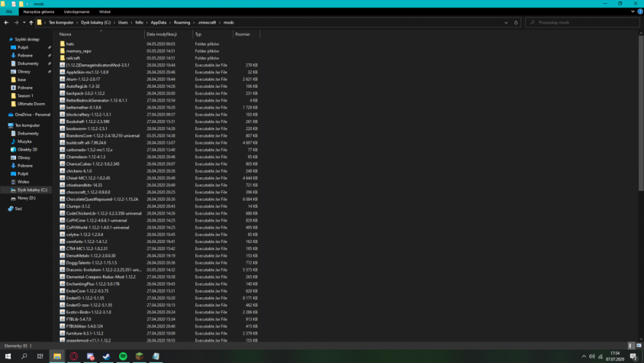Click the Minecraft block taskbar icon

pyautogui.click(x=138, y=356)
